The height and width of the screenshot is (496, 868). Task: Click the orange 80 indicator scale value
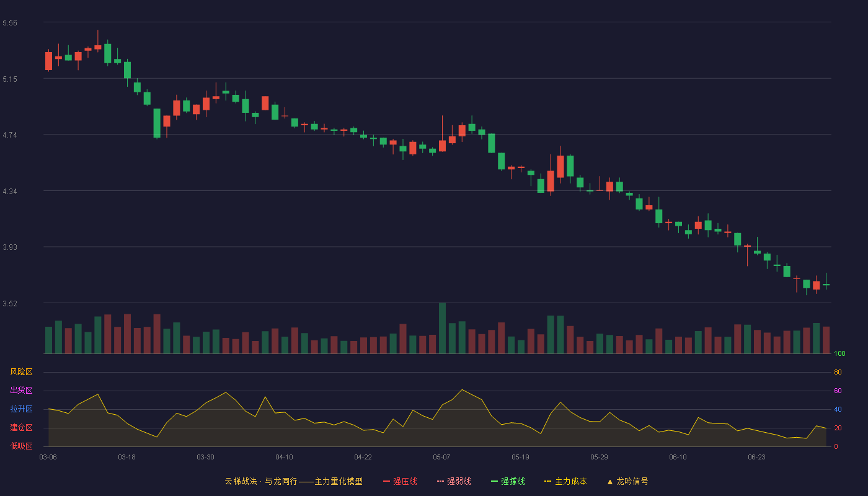tap(838, 372)
